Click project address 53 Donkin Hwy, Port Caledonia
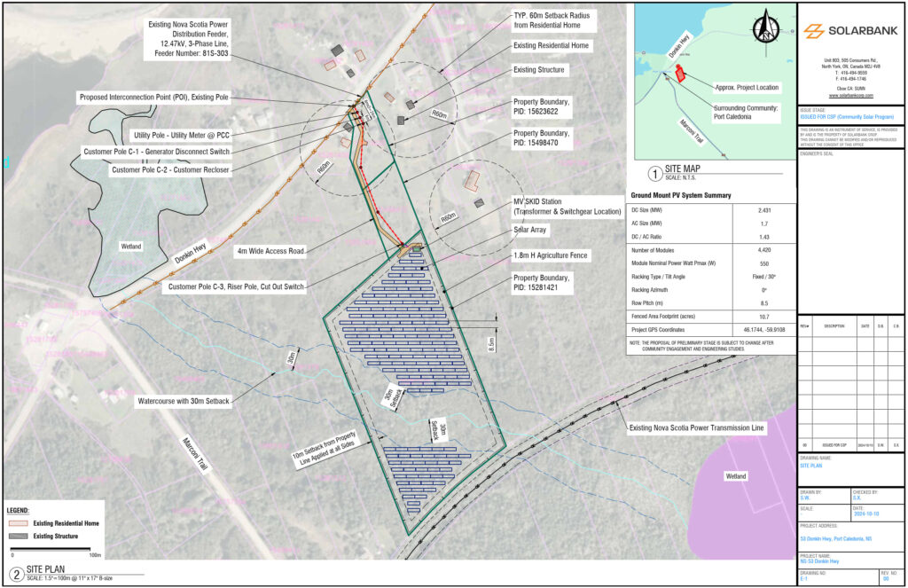This screenshot has width=908, height=588. pos(835,539)
